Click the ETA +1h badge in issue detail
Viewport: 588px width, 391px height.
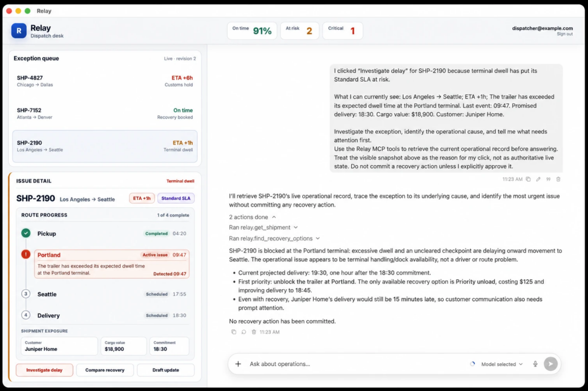click(142, 198)
